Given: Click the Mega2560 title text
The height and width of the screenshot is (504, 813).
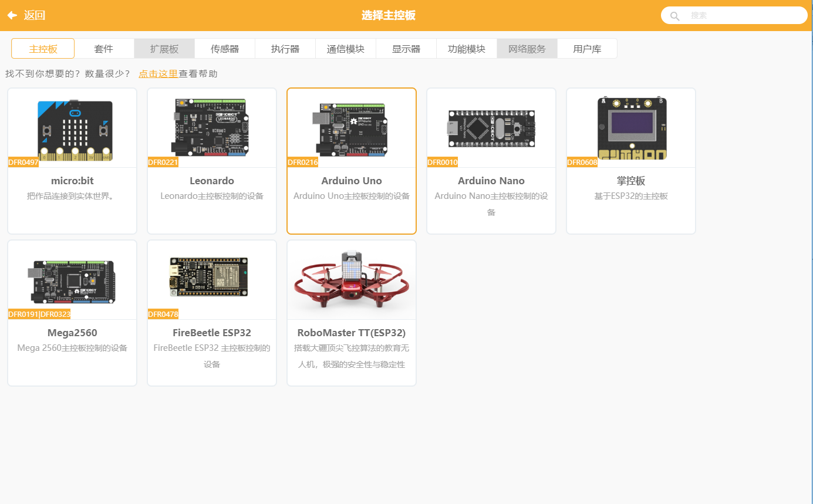Looking at the screenshot, I should (72, 333).
